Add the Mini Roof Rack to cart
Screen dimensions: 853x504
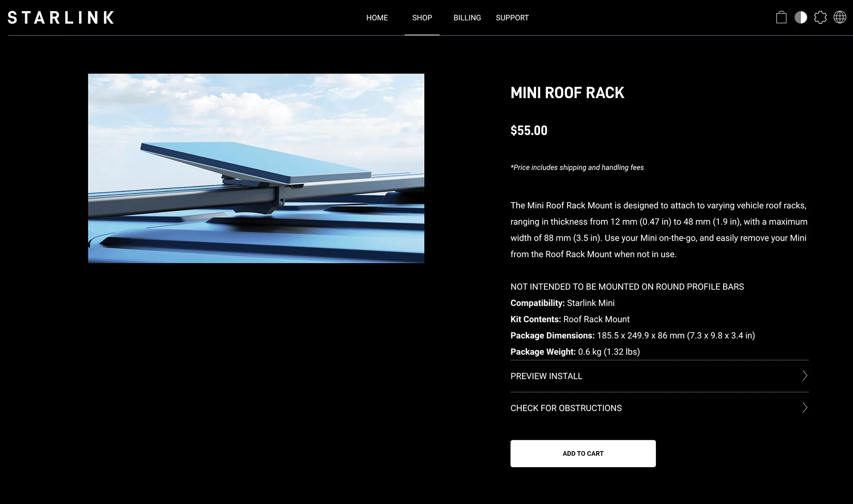pos(583,453)
